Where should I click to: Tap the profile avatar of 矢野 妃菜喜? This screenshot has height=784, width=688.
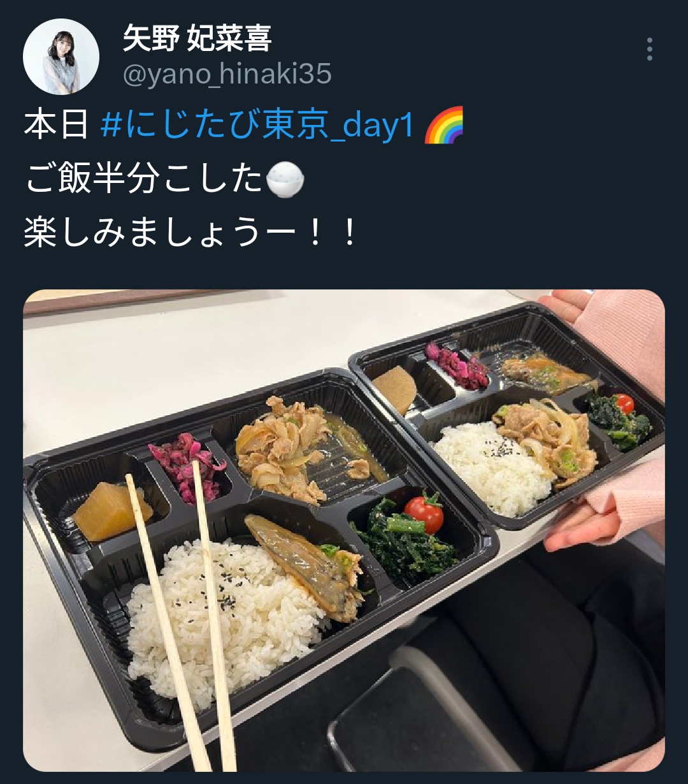(61, 57)
